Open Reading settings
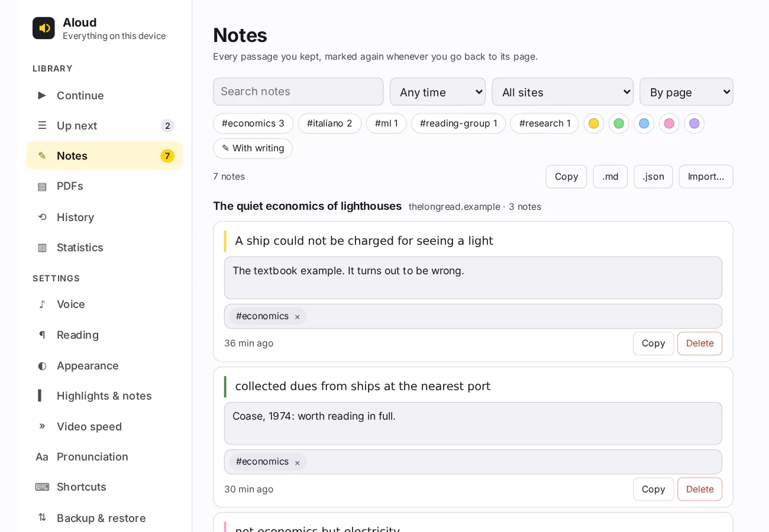Viewport: 769px width, 532px height. point(105,335)
